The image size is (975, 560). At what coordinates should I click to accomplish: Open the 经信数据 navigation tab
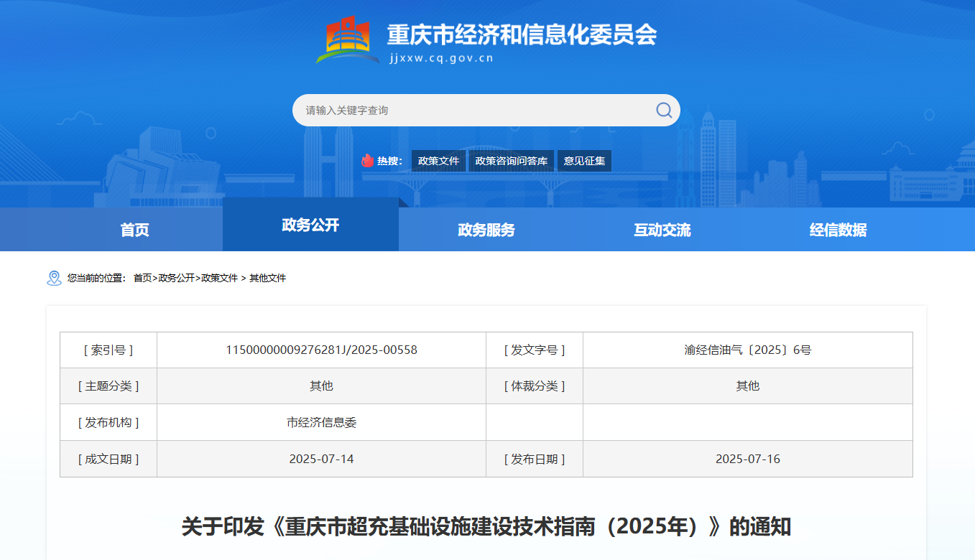click(x=838, y=230)
